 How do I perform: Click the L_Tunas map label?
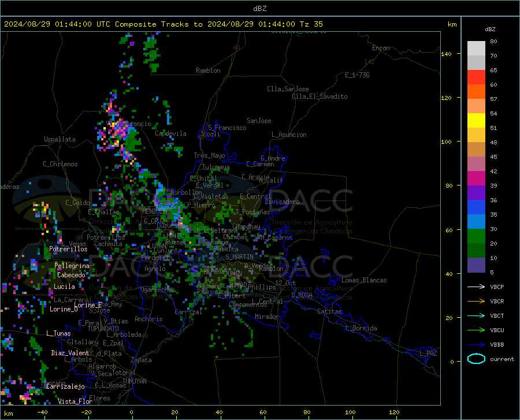[58, 333]
